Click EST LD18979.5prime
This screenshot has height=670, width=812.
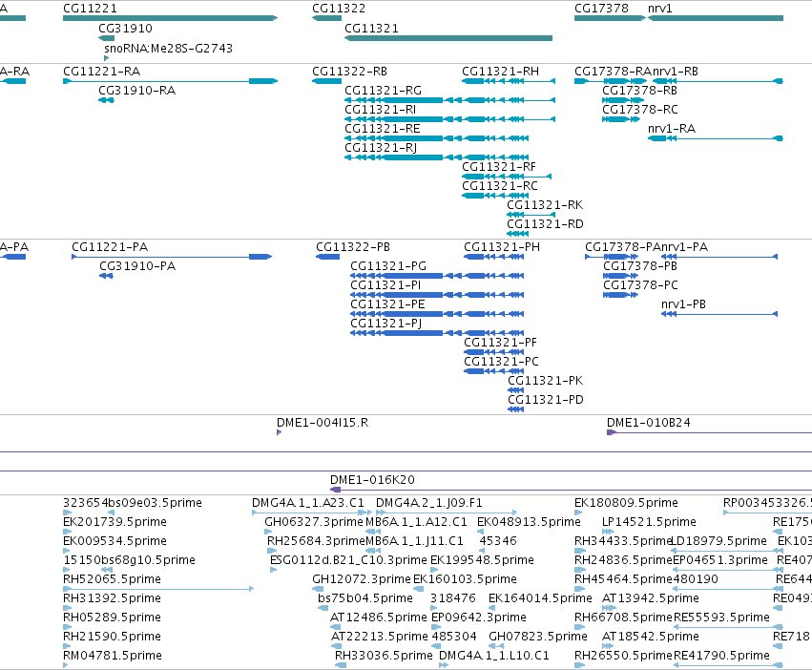718,541
